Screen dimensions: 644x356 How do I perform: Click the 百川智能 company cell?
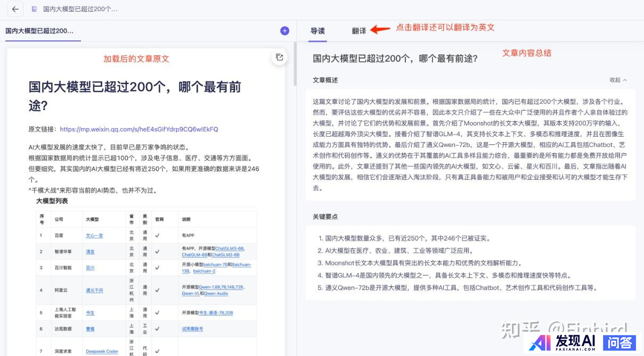pyautogui.click(x=63, y=268)
